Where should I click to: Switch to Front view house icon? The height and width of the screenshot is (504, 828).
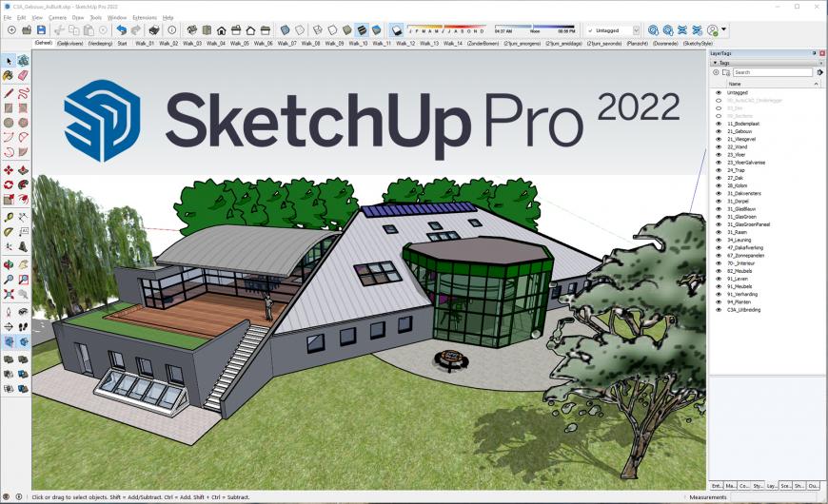[221, 30]
